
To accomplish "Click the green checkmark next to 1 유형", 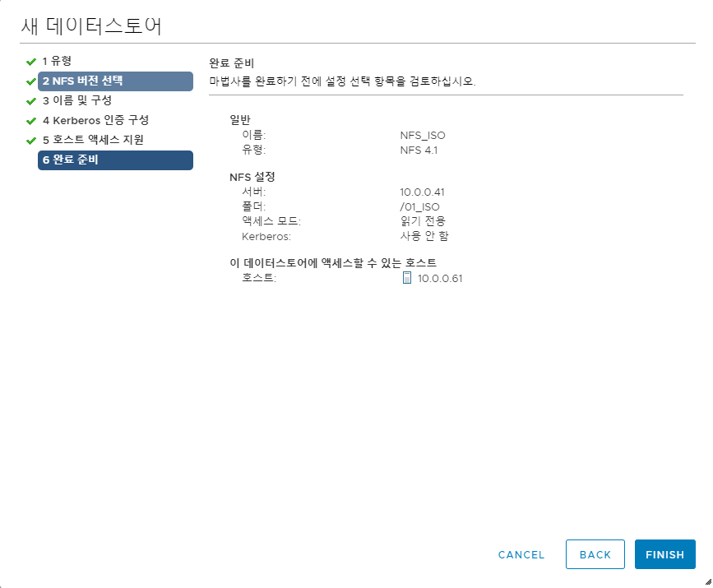I will [x=31, y=62].
